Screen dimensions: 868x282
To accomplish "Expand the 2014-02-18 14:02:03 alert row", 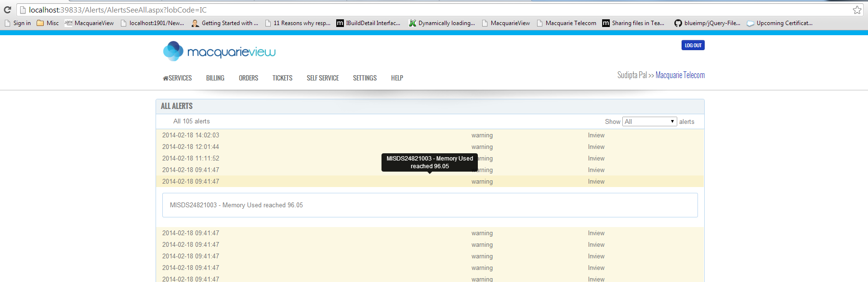I will (191, 135).
